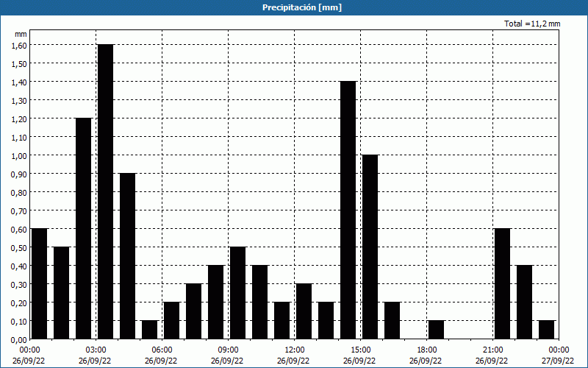Select the y-axis value '1,40'
This screenshot has height=368, width=588.
pos(19,82)
